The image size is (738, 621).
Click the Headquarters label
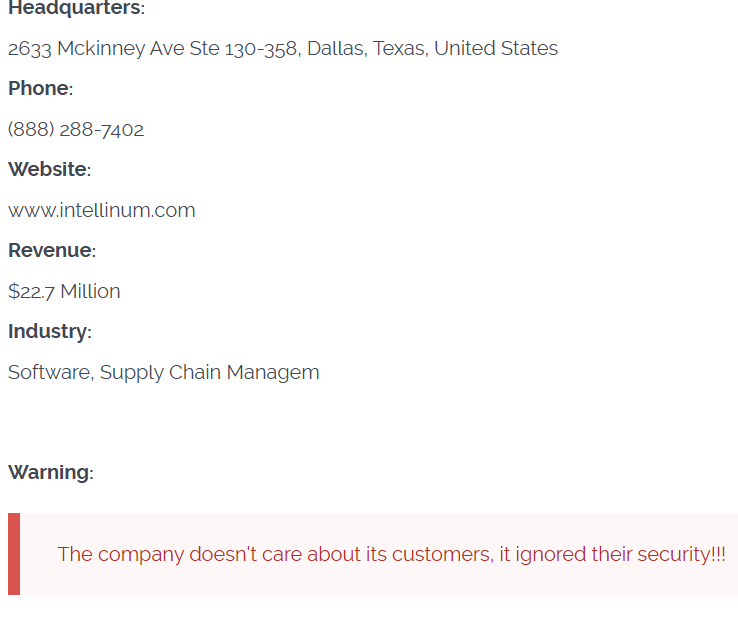(x=75, y=9)
